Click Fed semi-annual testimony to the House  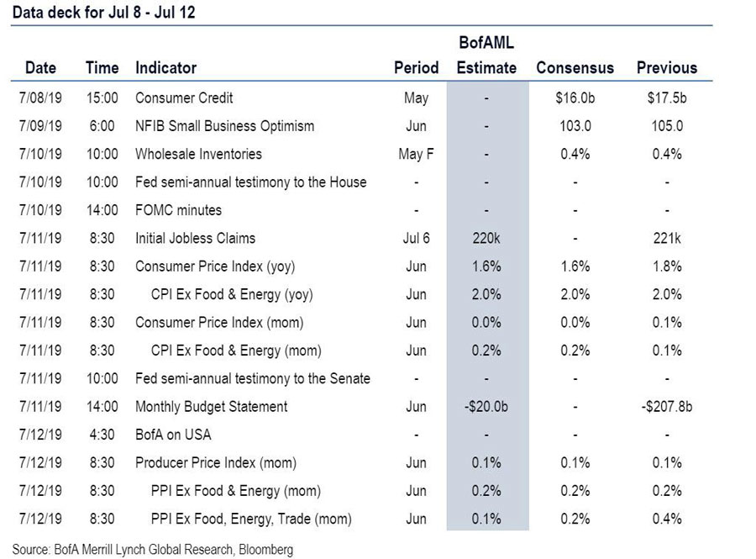[x=250, y=182]
